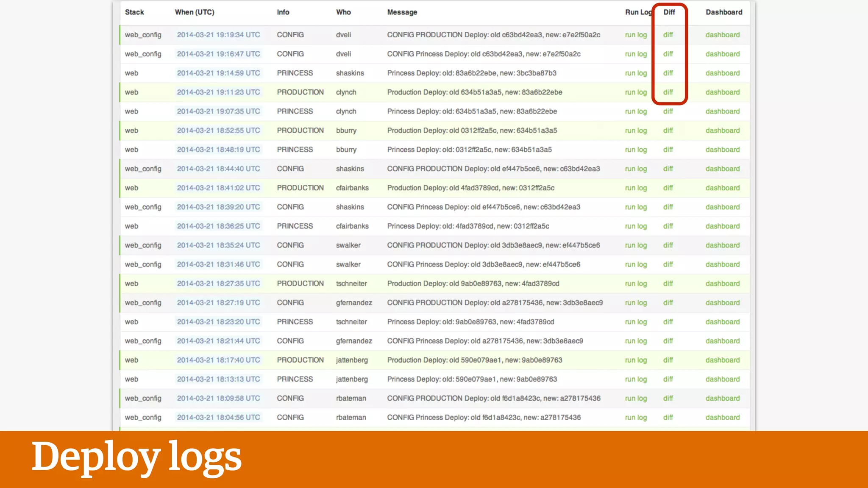This screenshot has height=488, width=868.
Task: Open diff for clynch 19:11:23 Production deploy
Action: (668, 92)
